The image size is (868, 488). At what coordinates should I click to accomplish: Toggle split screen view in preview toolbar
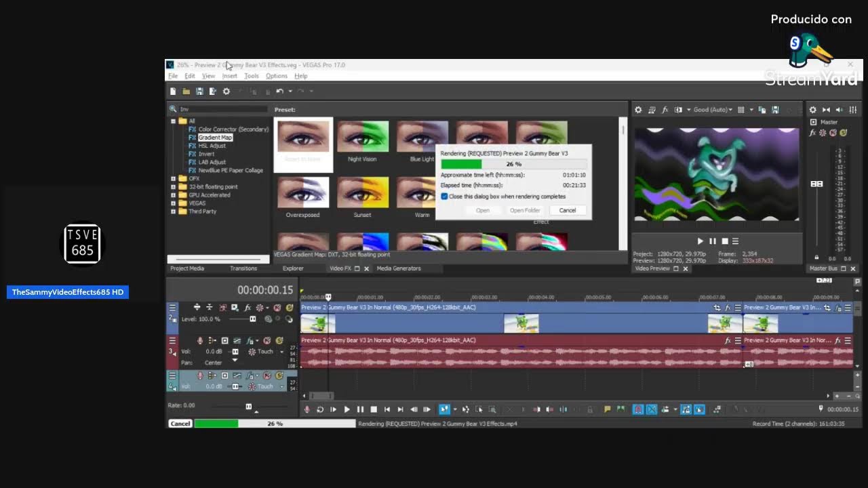(678, 110)
